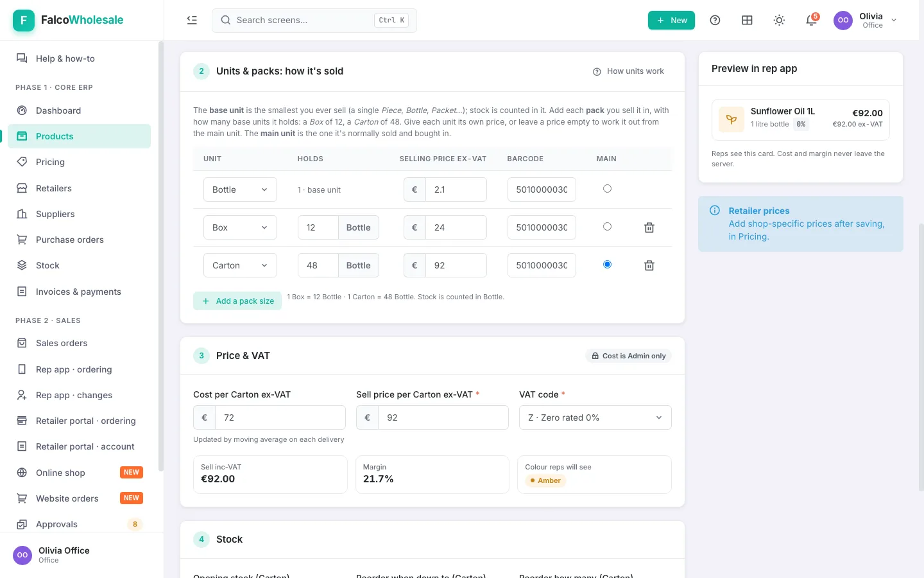The width and height of the screenshot is (924, 578).
Task: Delete the Box pack row
Action: tap(649, 227)
